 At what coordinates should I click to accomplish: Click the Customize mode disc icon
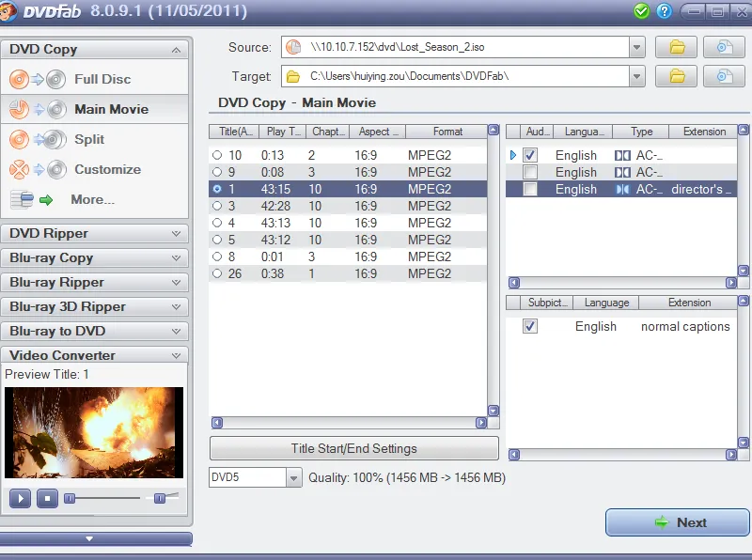pyautogui.click(x=38, y=170)
